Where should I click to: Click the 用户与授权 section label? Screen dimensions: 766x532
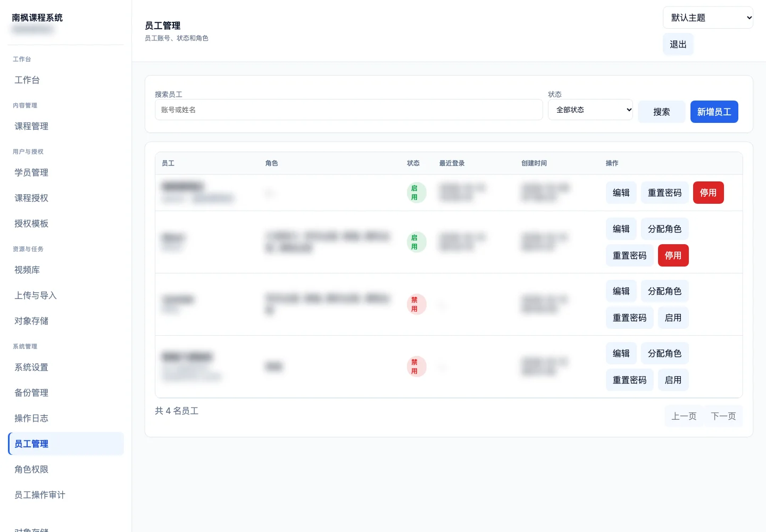click(28, 152)
